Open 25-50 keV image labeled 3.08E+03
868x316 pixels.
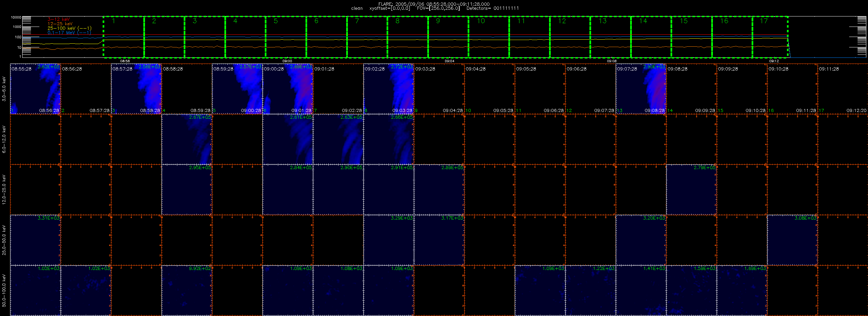pos(792,240)
